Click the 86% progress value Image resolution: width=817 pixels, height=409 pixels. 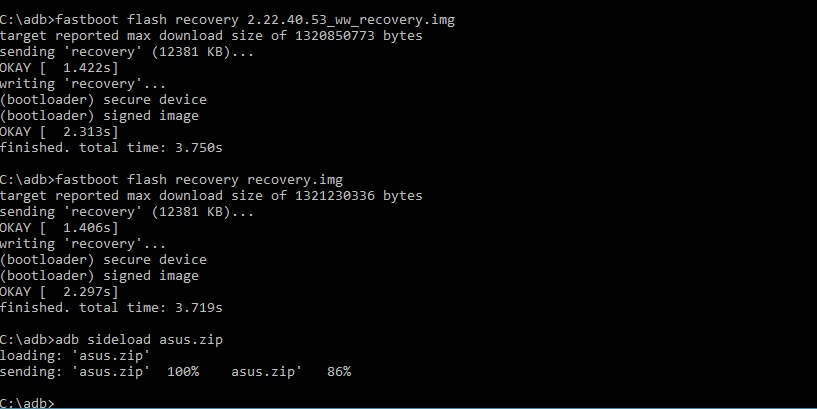pos(339,371)
